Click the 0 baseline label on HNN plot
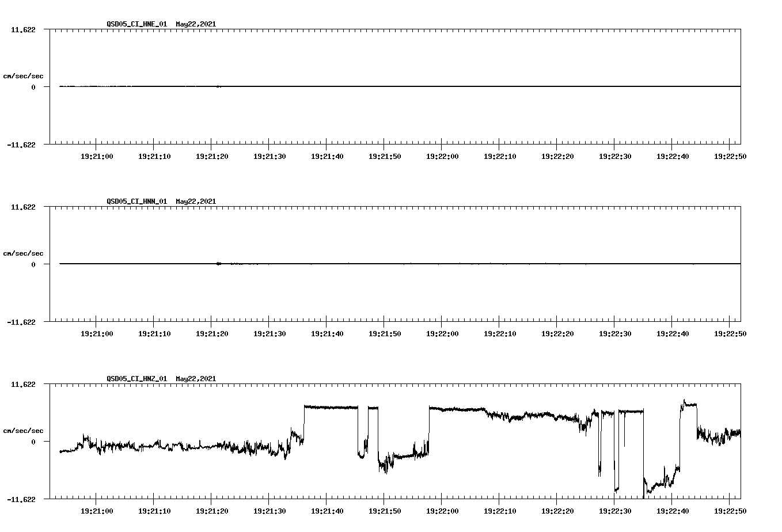The height and width of the screenshot is (532, 782). pos(32,264)
